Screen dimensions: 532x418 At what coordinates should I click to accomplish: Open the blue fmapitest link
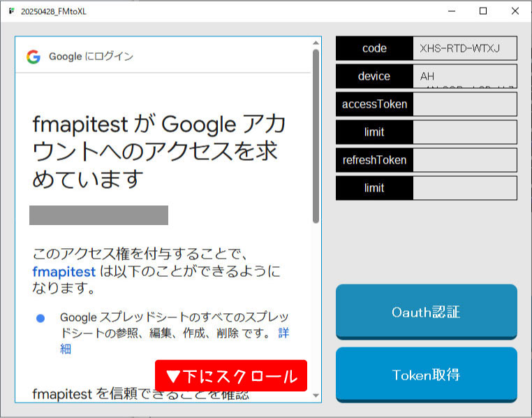tap(64, 272)
